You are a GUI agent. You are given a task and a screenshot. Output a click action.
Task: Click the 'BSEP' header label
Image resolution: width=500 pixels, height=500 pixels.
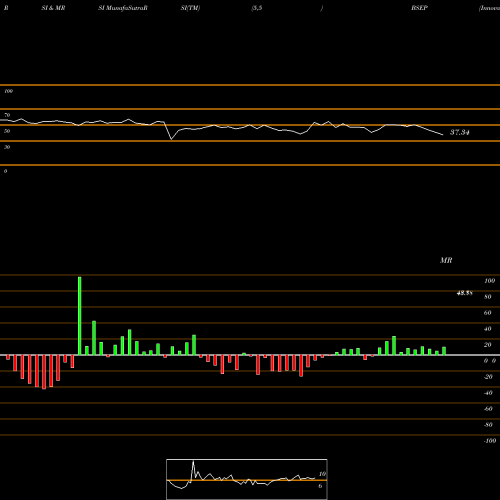tap(419, 8)
